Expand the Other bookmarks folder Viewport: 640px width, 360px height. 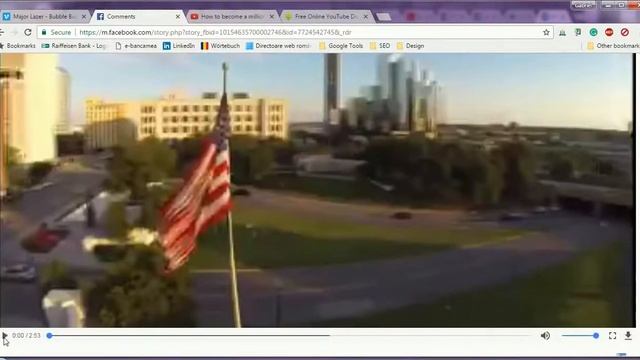tap(613, 46)
